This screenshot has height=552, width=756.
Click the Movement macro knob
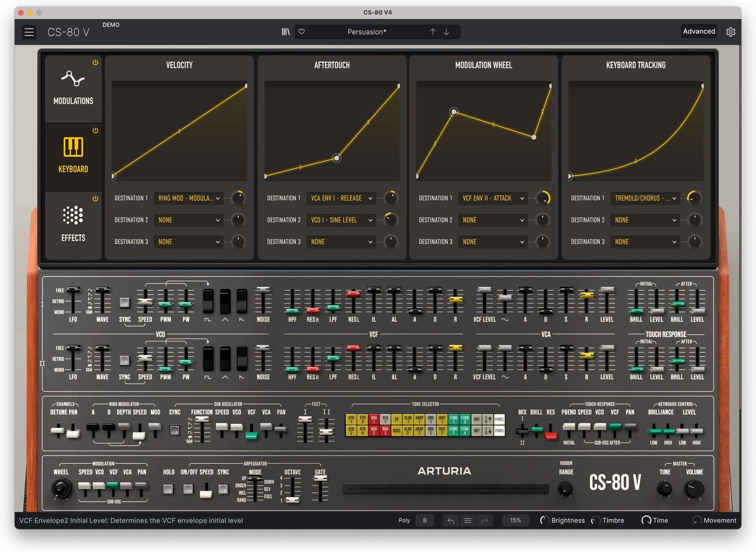697,520
